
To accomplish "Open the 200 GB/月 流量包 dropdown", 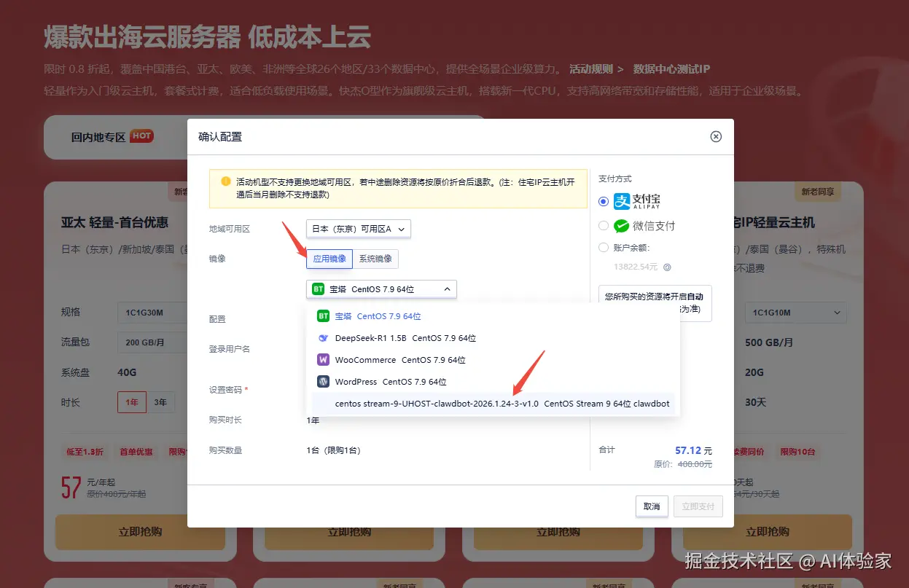I will click(x=152, y=342).
